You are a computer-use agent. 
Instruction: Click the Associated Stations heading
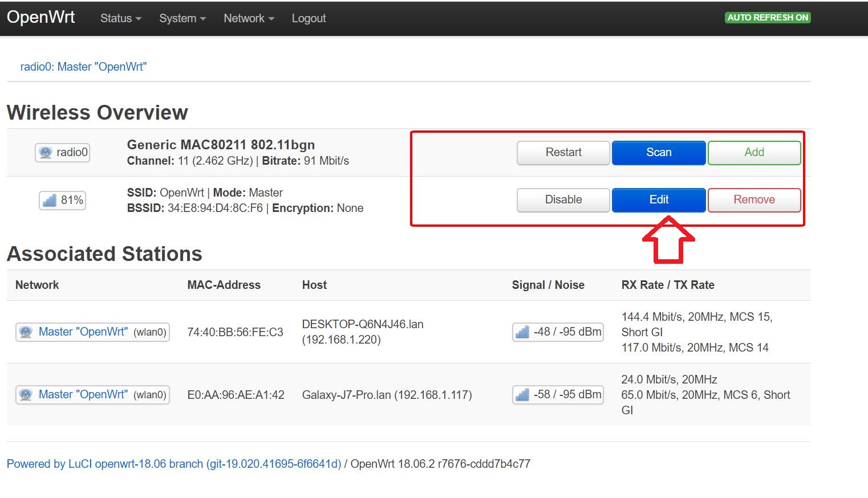104,254
